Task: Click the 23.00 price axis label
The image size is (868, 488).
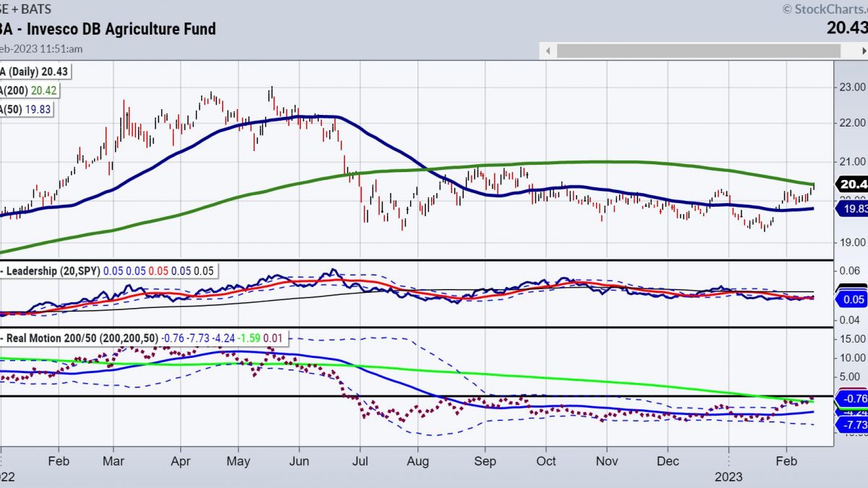Action: click(x=854, y=87)
